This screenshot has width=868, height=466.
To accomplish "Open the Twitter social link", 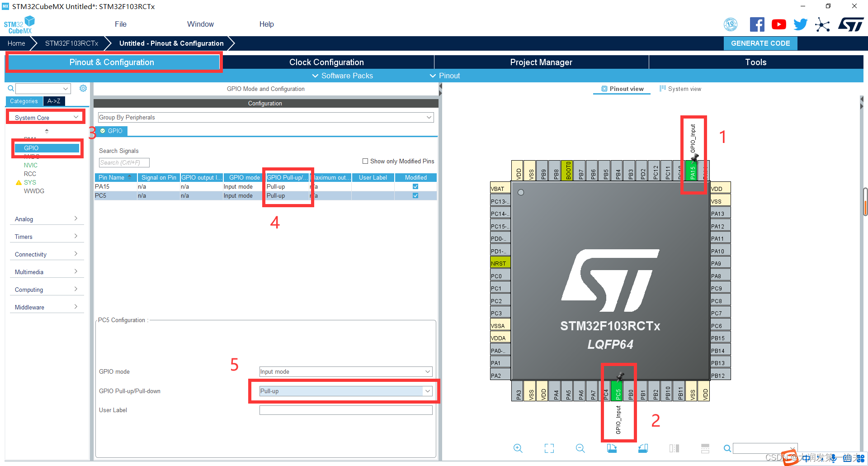I will [800, 24].
